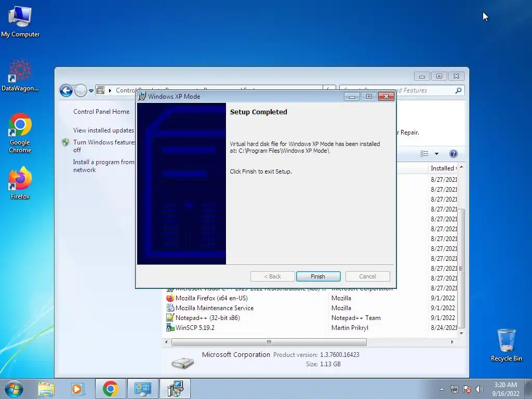
Task: Click vertical scrollbar thumb in programs list
Action: coord(461,268)
